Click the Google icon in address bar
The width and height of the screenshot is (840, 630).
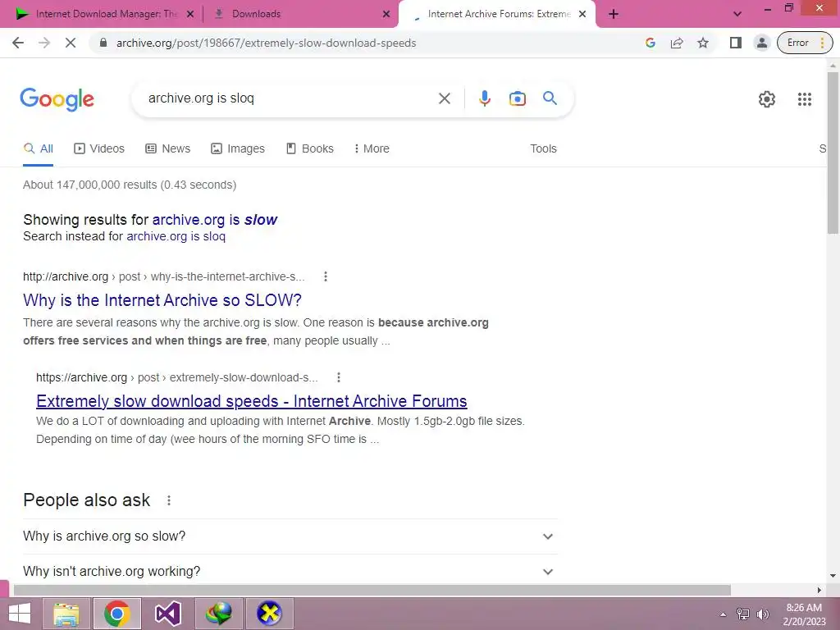(651, 43)
